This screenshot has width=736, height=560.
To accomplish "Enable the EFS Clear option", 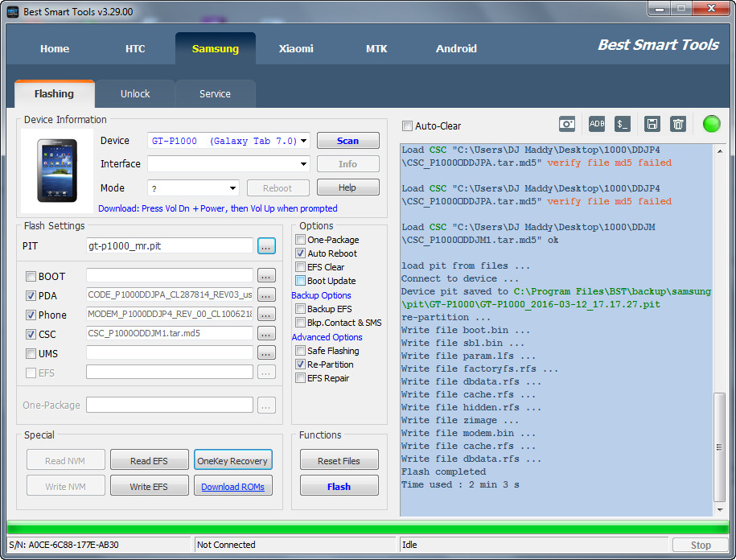I will click(x=300, y=266).
